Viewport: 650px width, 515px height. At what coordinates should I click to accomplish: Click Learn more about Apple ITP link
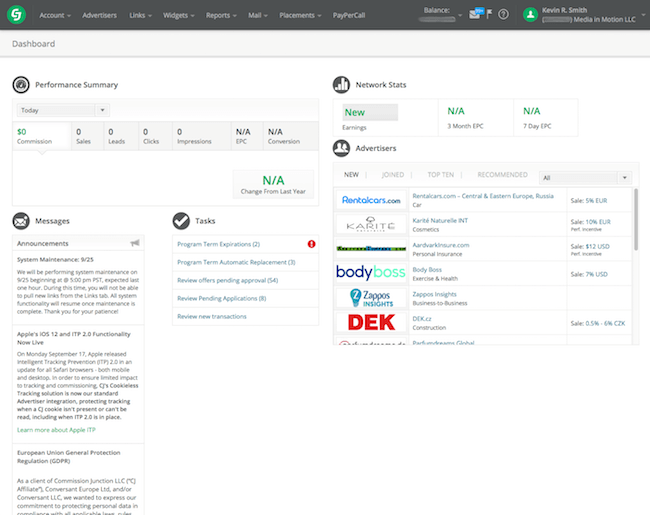54,429
